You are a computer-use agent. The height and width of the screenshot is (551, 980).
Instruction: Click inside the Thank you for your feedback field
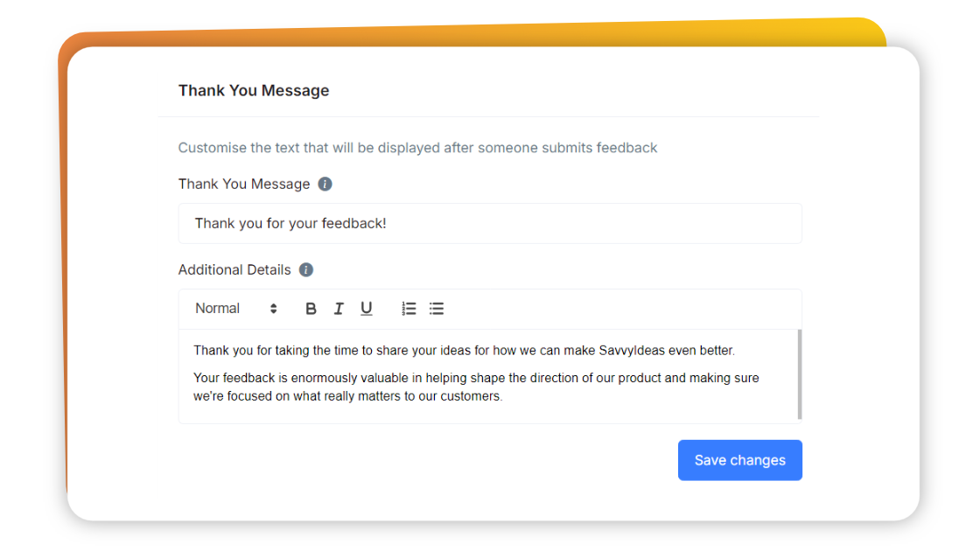[490, 223]
